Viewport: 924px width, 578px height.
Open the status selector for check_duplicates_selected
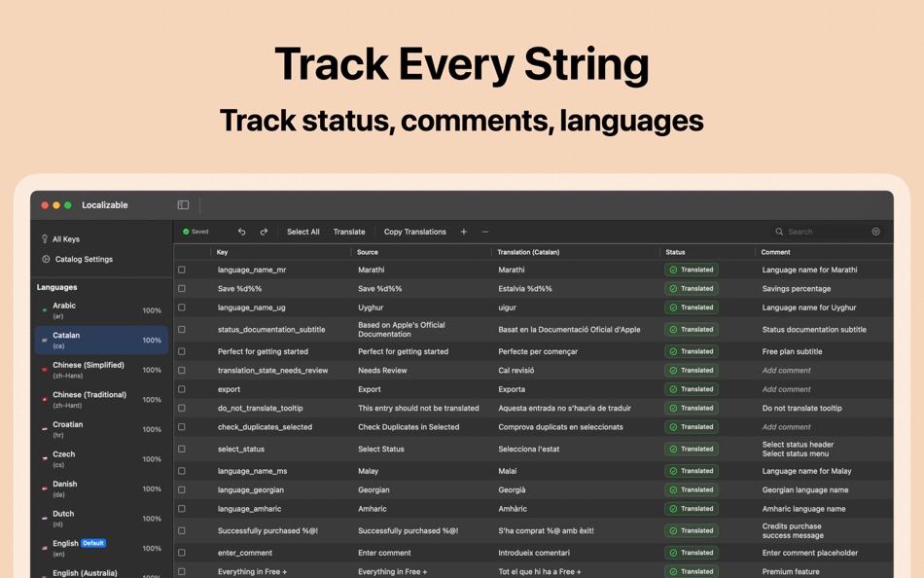[691, 426]
